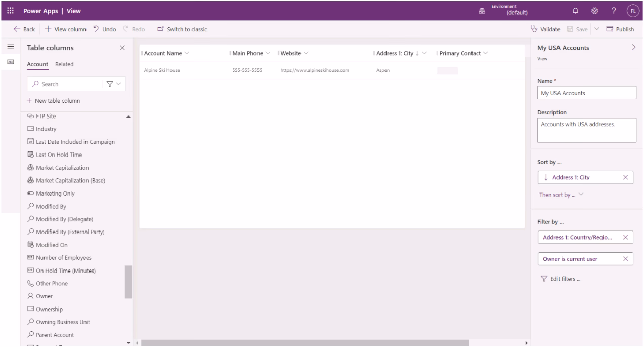Click the columns list vertical scrollbar thumb
The height and width of the screenshot is (347, 644).
coord(128,282)
